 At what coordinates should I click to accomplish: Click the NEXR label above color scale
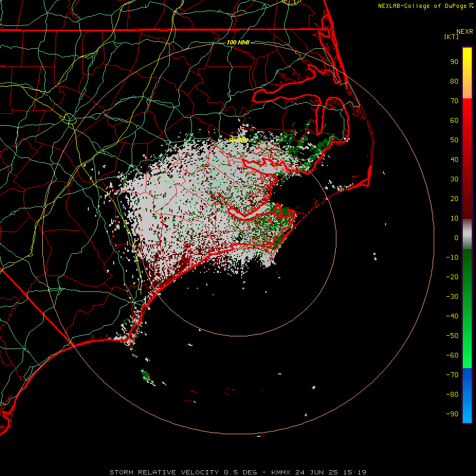464,32
